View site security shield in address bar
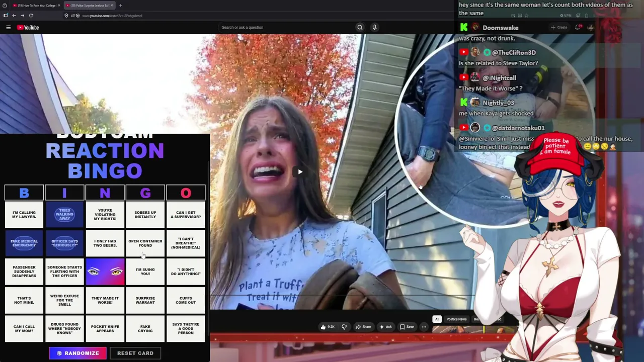644x362 pixels. click(x=66, y=16)
